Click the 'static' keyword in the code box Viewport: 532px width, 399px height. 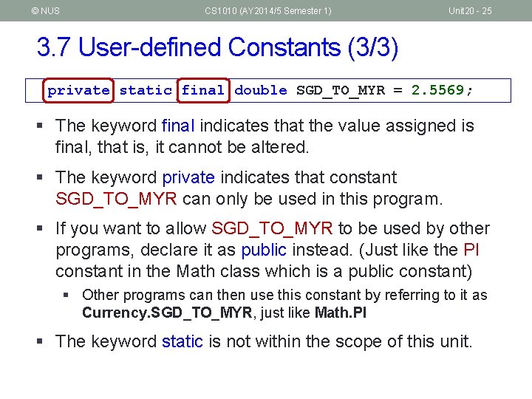(x=146, y=90)
